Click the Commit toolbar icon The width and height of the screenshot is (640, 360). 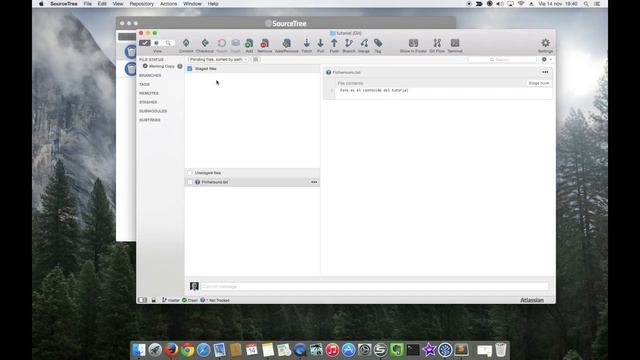186,43
